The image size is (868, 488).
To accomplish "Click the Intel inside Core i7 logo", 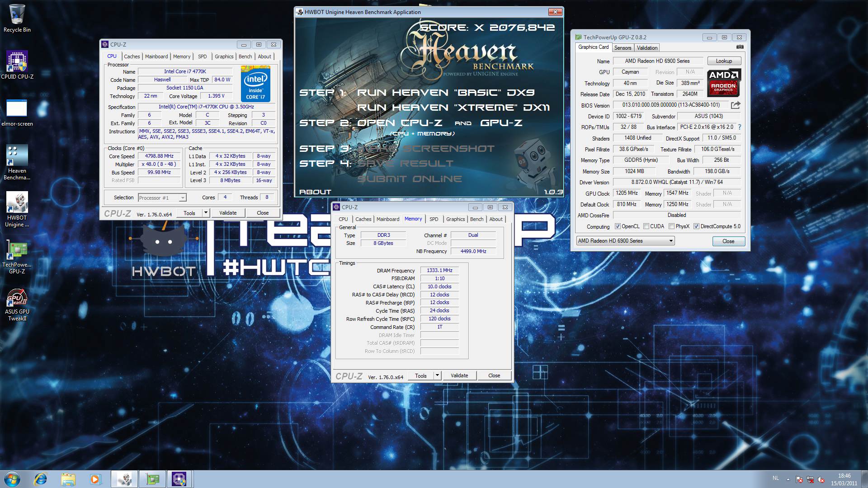I will point(255,84).
